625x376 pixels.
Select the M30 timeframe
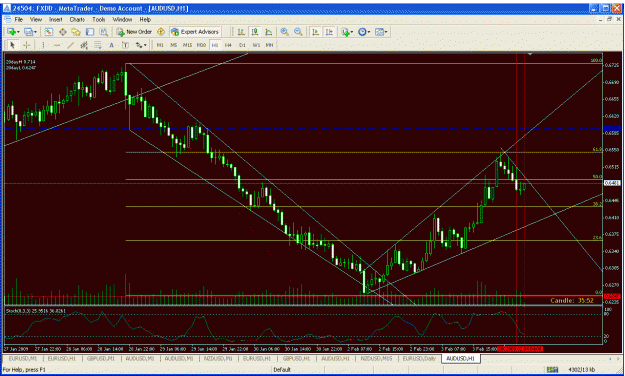201,45
